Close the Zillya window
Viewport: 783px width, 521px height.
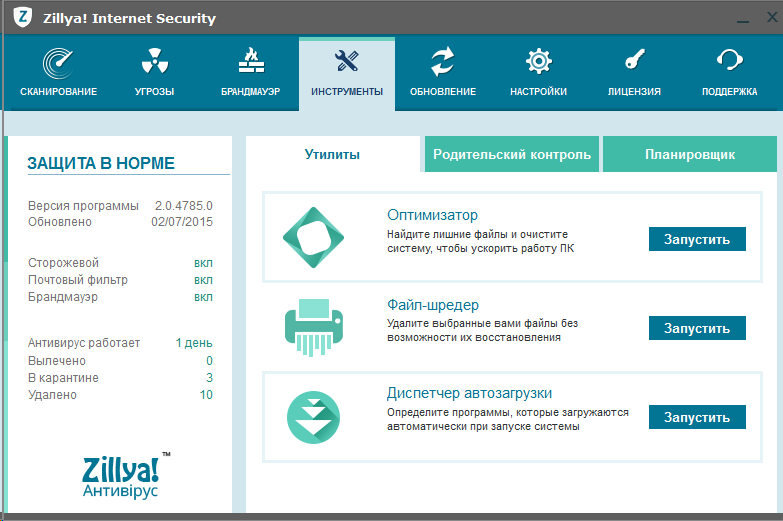[x=772, y=17]
